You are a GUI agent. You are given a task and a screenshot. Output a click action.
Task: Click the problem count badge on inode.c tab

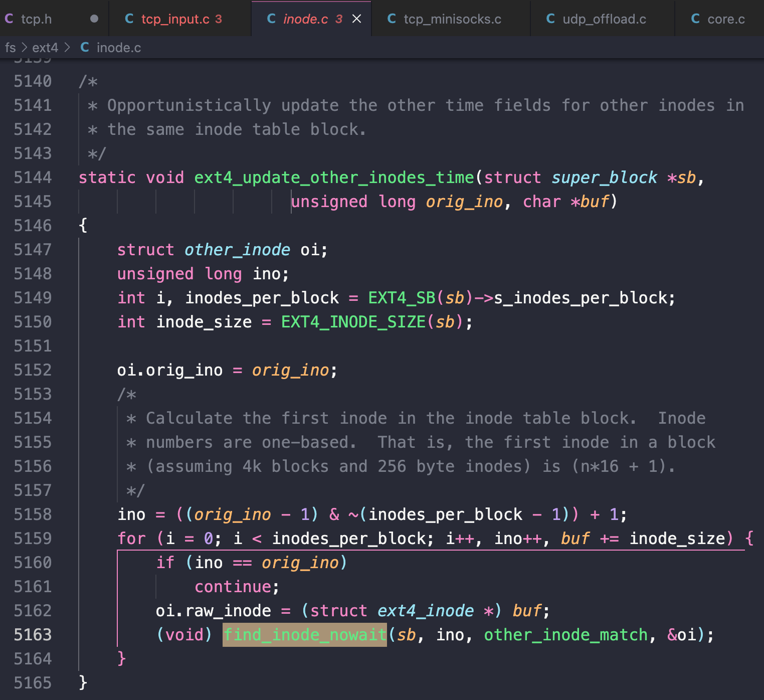click(339, 19)
